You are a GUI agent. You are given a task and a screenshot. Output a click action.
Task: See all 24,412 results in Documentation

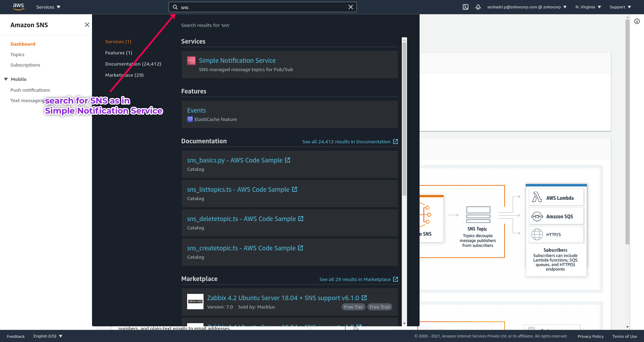[346, 142]
